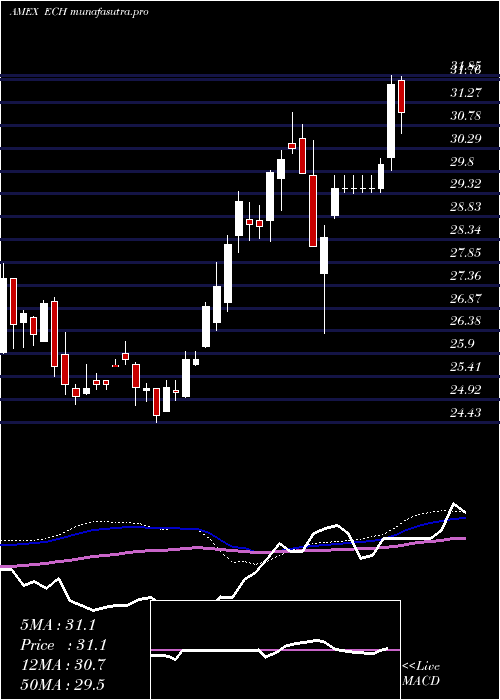Click the 26.87 price axis label
The width and height of the screenshot is (500, 700).
(x=467, y=299)
